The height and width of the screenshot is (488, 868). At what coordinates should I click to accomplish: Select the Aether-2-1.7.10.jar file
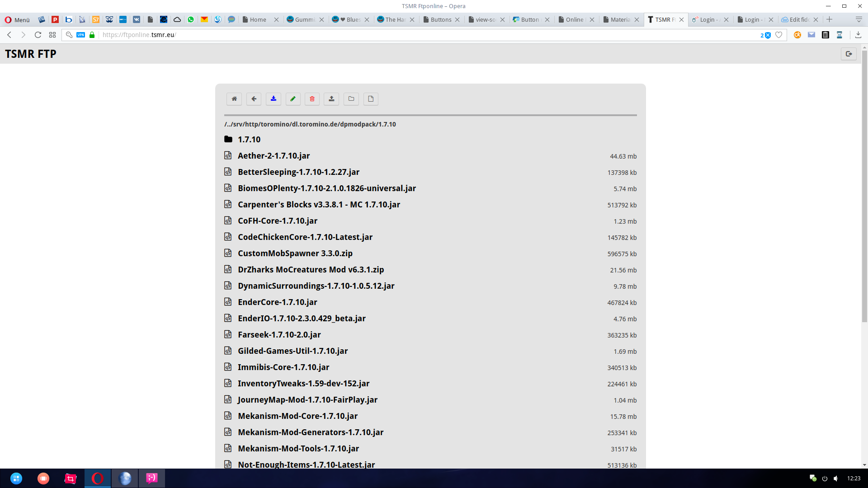[274, 156]
